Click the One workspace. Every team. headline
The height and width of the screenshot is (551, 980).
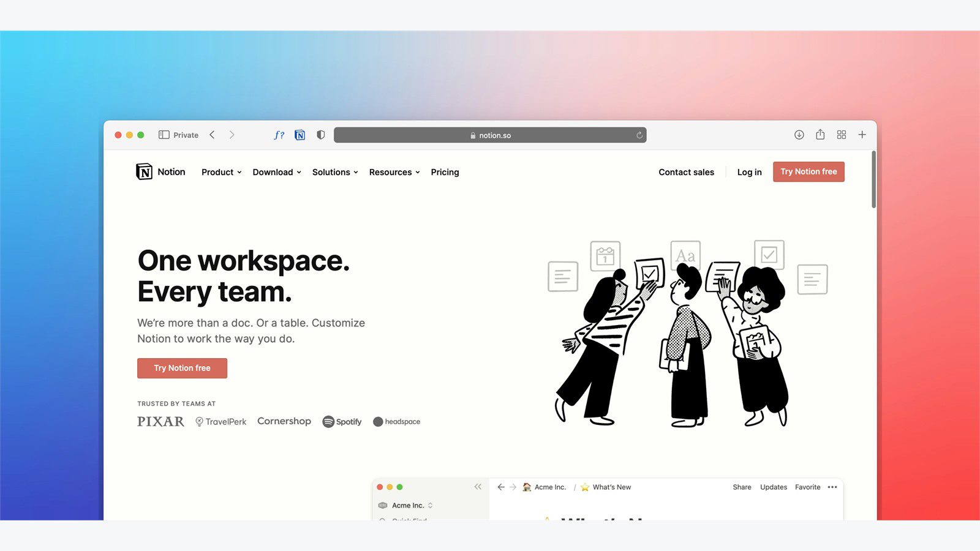coord(244,276)
